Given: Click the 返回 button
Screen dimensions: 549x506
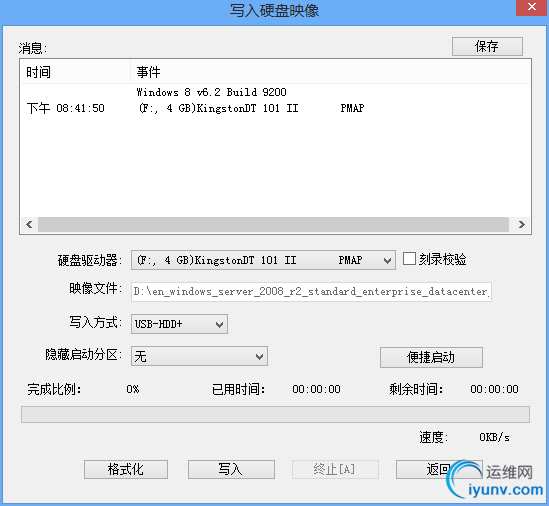Looking at the screenshot, I should tap(439, 469).
